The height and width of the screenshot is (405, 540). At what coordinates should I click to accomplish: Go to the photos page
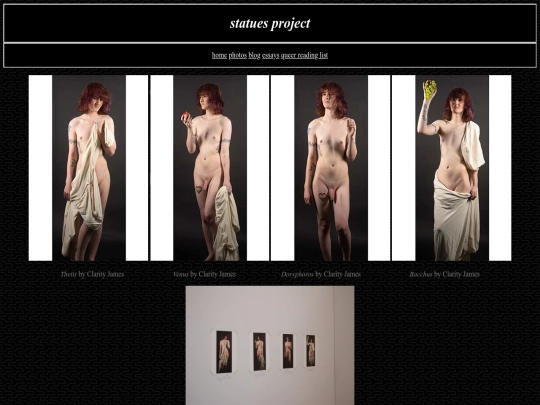pyautogui.click(x=238, y=55)
